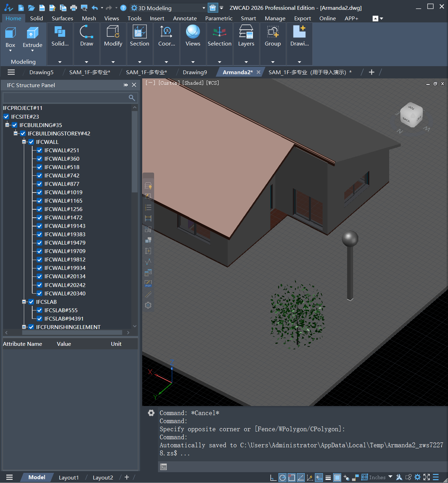
Task: Expand the IFCFURNISHINGELEMENT tree node
Action: click(x=24, y=327)
